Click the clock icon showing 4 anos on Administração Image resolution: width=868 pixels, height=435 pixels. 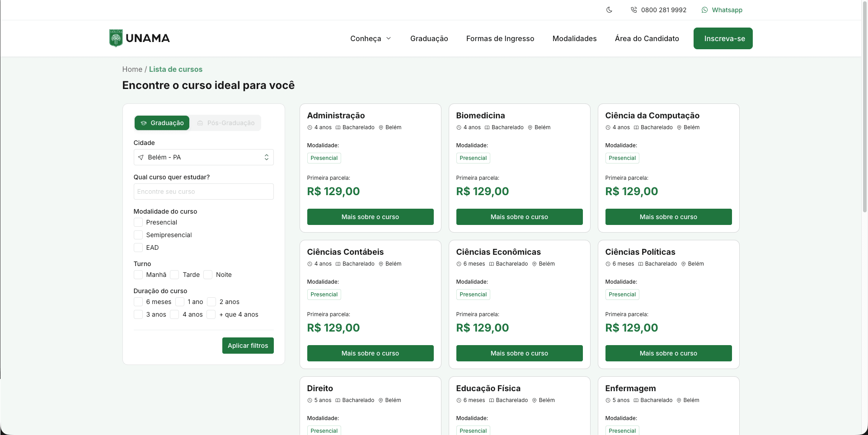[x=310, y=127]
